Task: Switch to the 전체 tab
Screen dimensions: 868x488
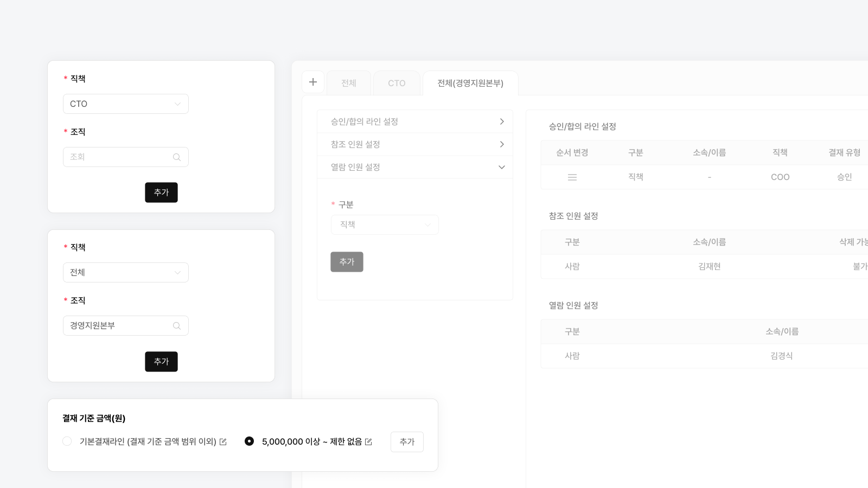Action: coord(349,83)
